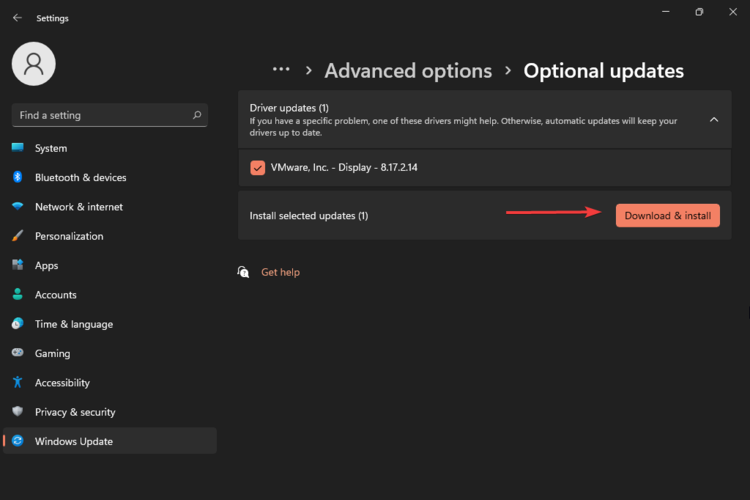Open Accounts settings
Viewport: 750px width, 500px height.
click(55, 295)
